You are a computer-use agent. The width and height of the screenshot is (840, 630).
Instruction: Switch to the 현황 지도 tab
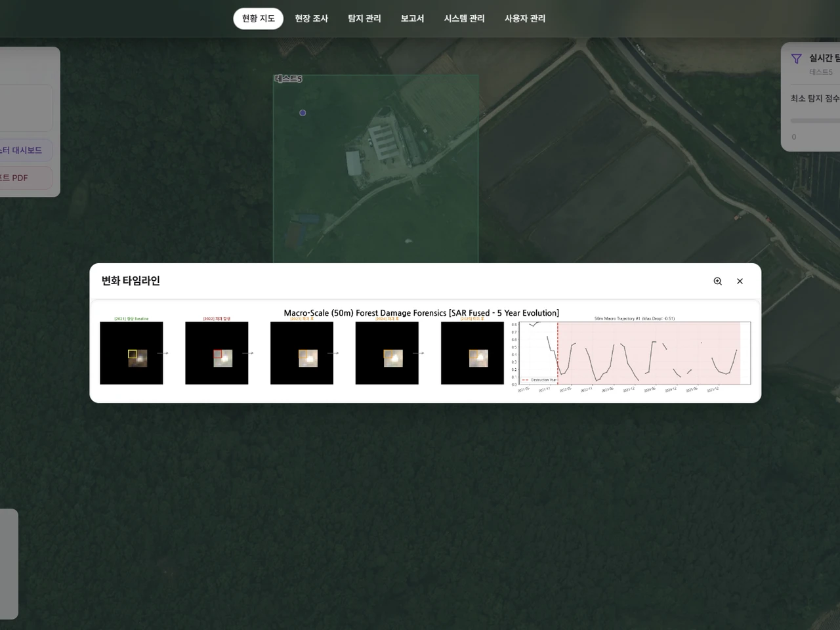(259, 18)
